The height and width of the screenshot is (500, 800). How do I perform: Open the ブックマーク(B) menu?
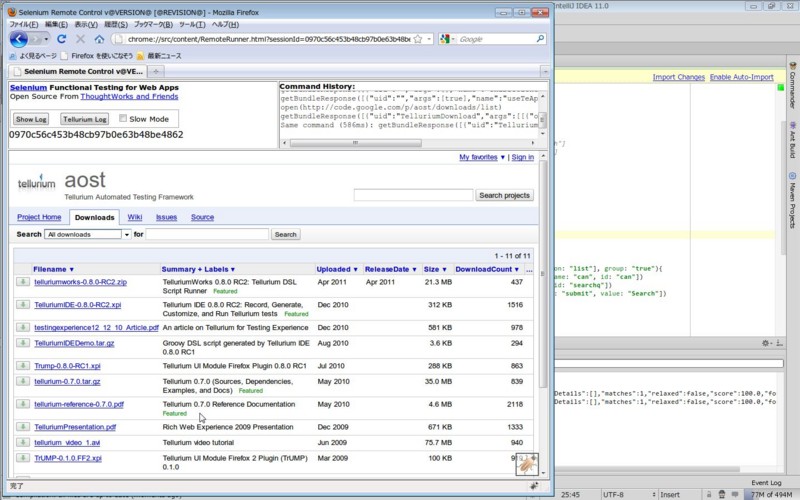pyautogui.click(x=153, y=24)
